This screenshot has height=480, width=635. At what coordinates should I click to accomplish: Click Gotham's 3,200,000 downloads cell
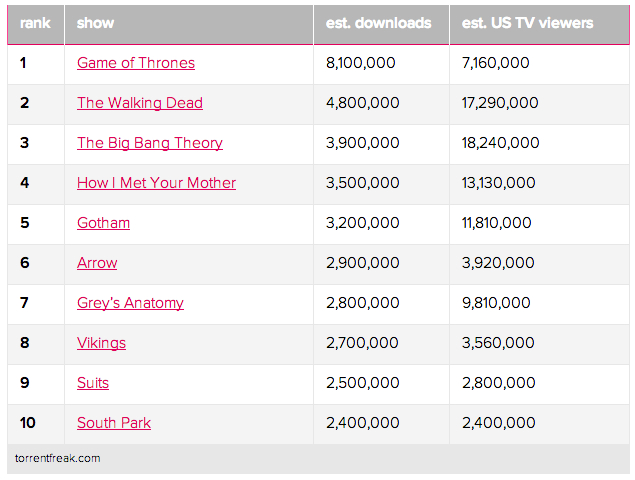pyautogui.click(x=362, y=223)
